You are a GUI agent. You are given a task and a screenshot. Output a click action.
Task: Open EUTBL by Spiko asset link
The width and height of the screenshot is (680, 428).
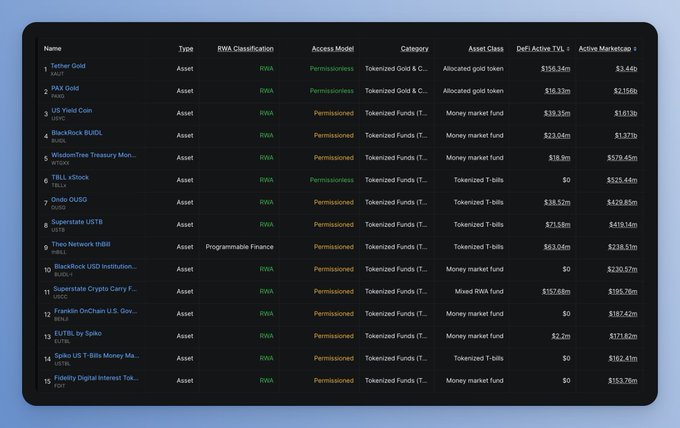(x=76, y=333)
